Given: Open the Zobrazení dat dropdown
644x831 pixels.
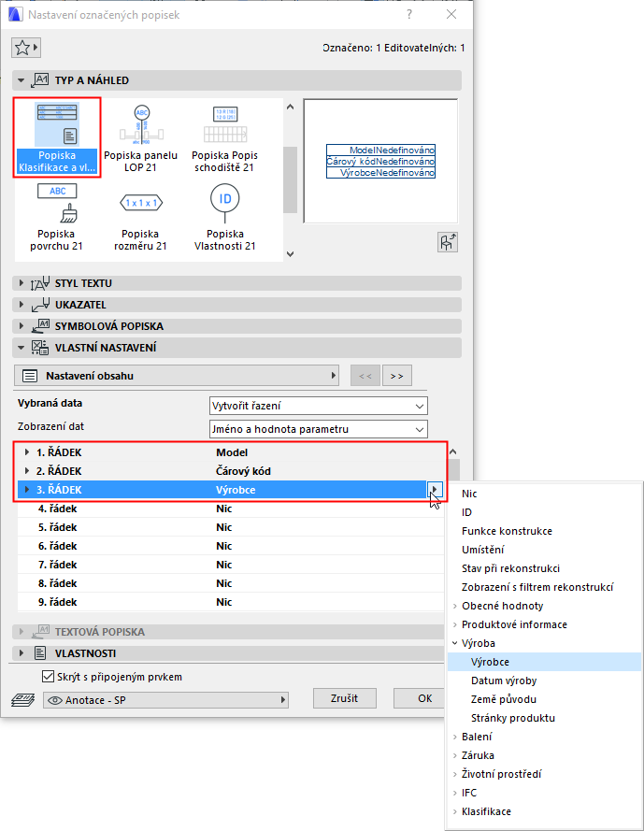Looking at the screenshot, I should point(319,429).
